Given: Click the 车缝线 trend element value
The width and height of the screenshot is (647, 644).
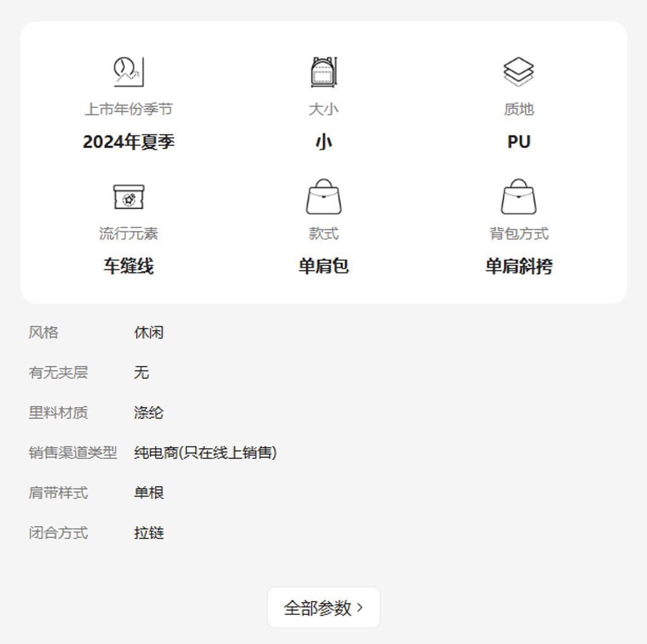Looking at the screenshot, I should click(x=129, y=266).
